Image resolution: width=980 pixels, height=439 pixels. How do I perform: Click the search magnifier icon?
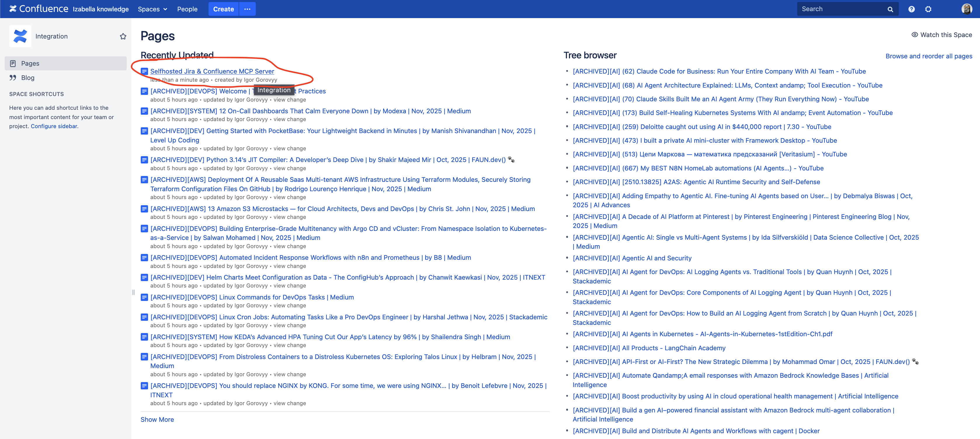pyautogui.click(x=890, y=9)
